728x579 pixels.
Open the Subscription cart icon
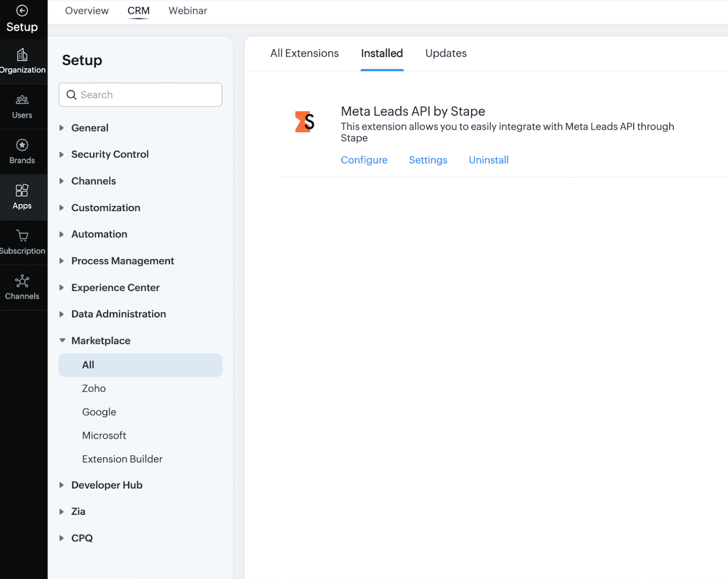pos(22,236)
